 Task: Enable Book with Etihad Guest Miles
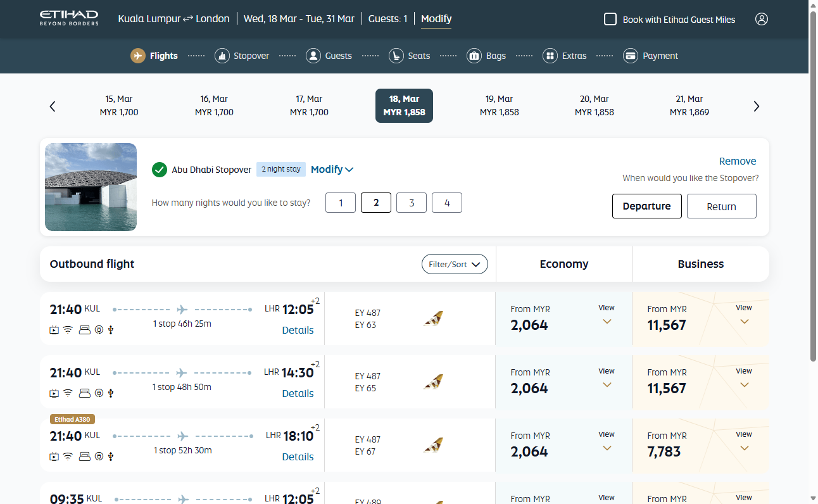610,19
